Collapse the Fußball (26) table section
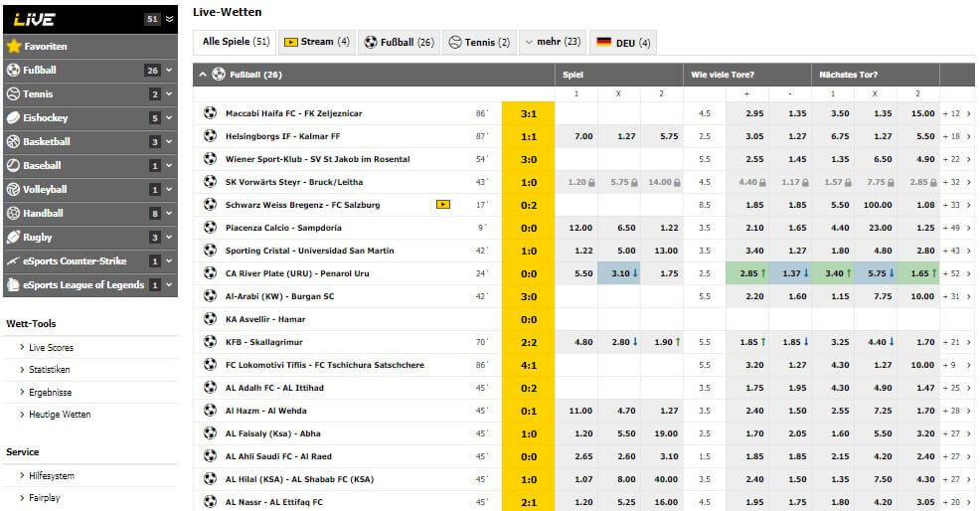 pyautogui.click(x=203, y=75)
